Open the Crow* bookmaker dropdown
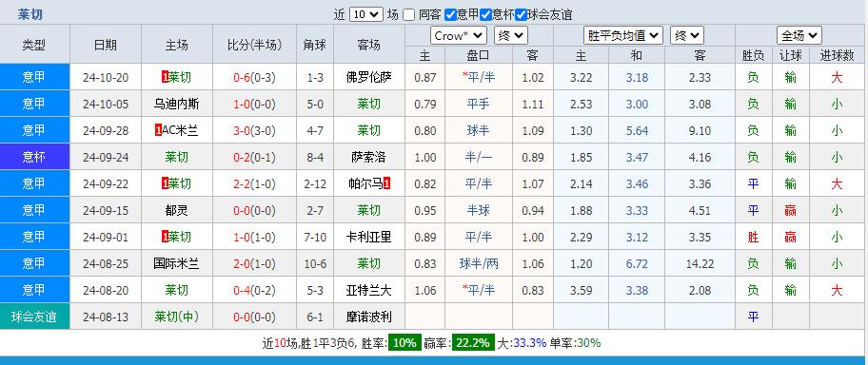The height and width of the screenshot is (365, 868). coord(459,36)
